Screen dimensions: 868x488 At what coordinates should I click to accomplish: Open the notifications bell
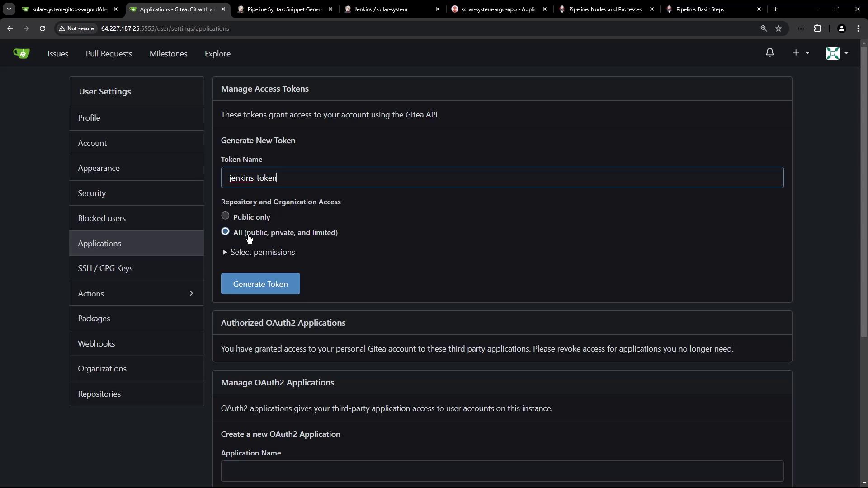click(769, 53)
